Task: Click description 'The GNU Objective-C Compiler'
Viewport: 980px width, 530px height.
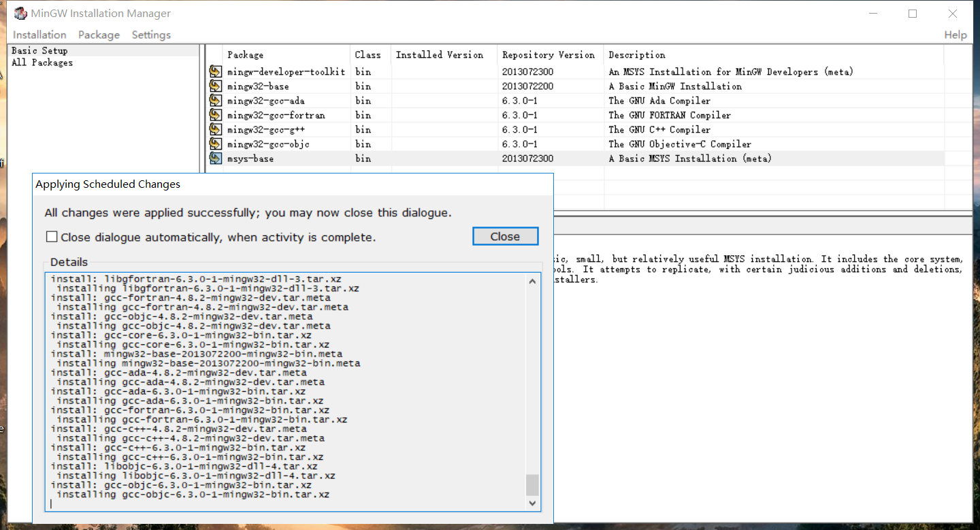Action: click(x=680, y=144)
